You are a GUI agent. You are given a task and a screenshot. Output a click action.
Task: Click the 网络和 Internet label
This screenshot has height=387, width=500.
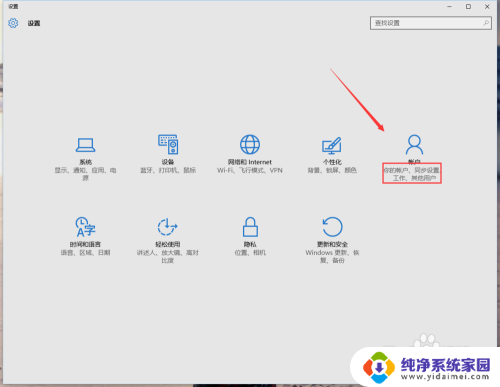[250, 162]
